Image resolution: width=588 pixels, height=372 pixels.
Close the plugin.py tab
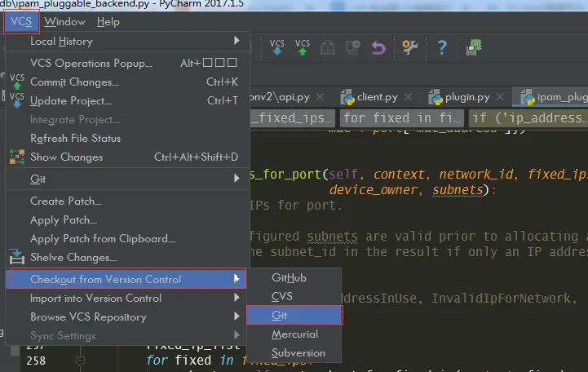pyautogui.click(x=500, y=97)
